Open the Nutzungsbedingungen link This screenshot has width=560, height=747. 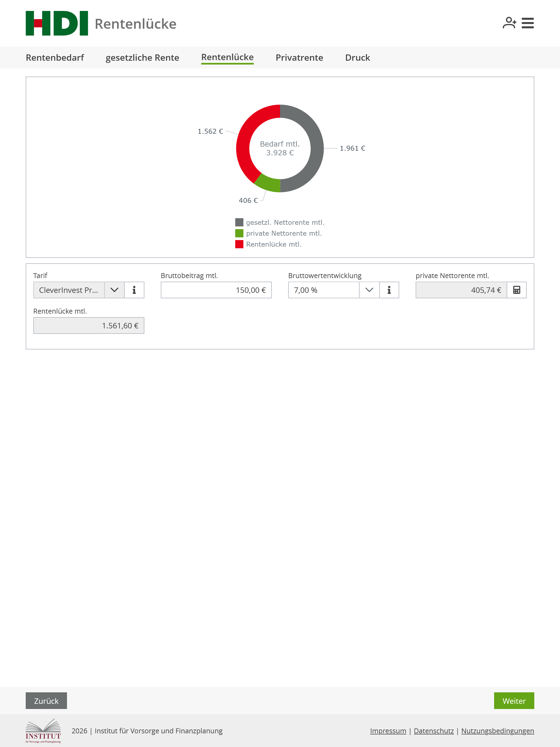click(x=497, y=731)
